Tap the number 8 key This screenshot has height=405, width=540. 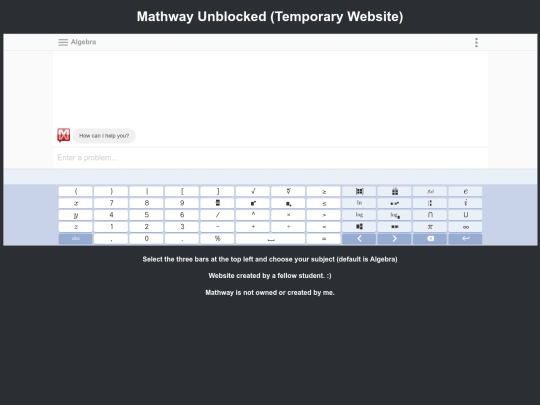tap(146, 203)
